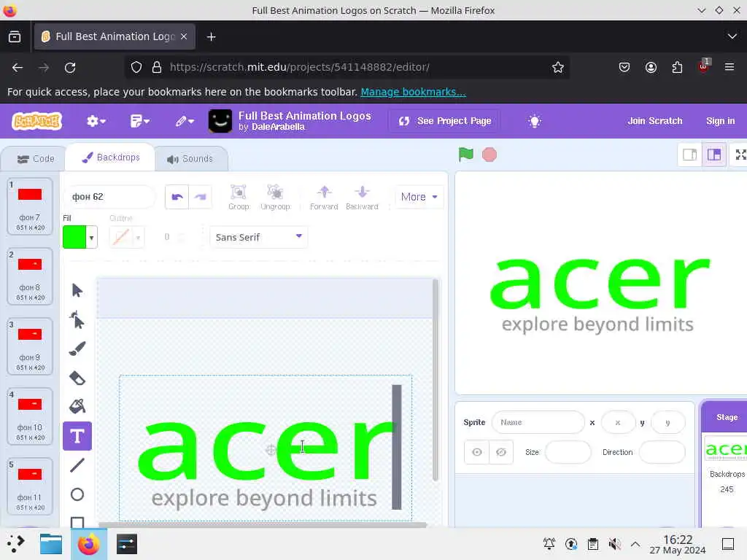Show sprite with the eye button
This screenshot has height=560, width=747.
pos(477,452)
